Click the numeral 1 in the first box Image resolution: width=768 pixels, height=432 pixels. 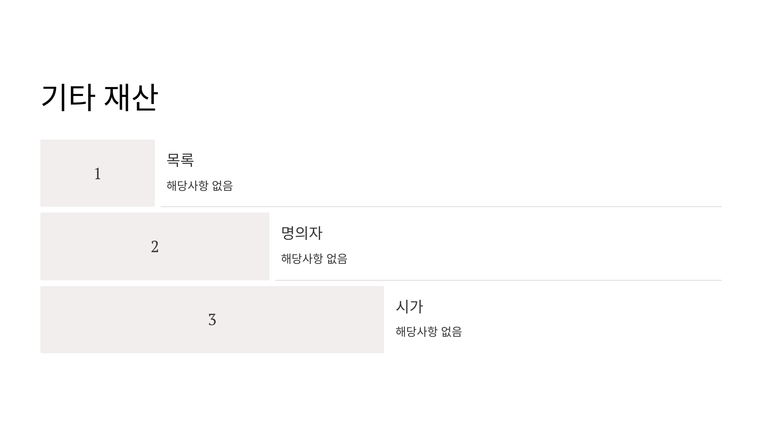pos(97,174)
